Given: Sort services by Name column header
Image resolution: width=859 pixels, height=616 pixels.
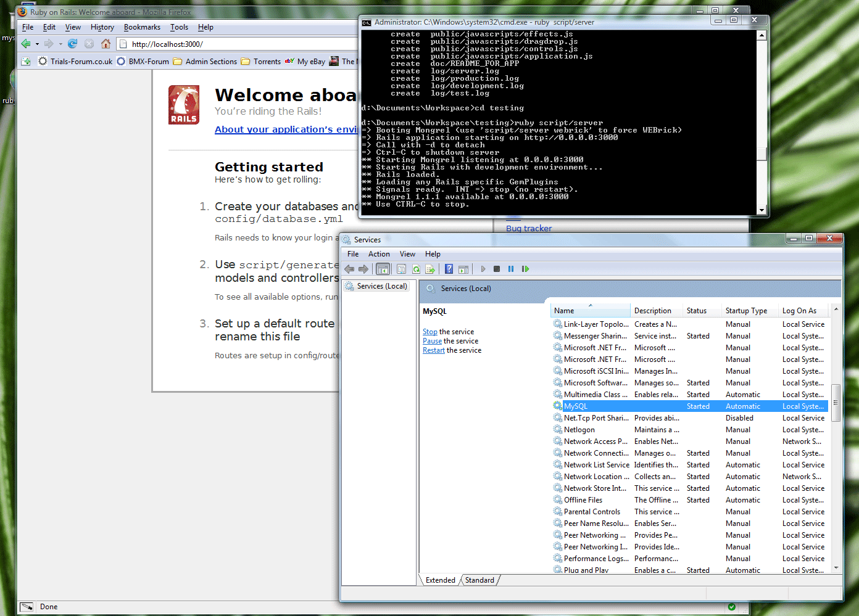Looking at the screenshot, I should pyautogui.click(x=590, y=311).
